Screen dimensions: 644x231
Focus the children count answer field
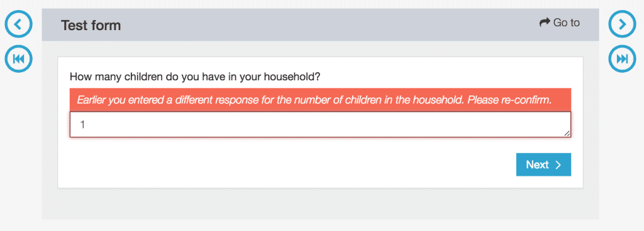click(320, 124)
